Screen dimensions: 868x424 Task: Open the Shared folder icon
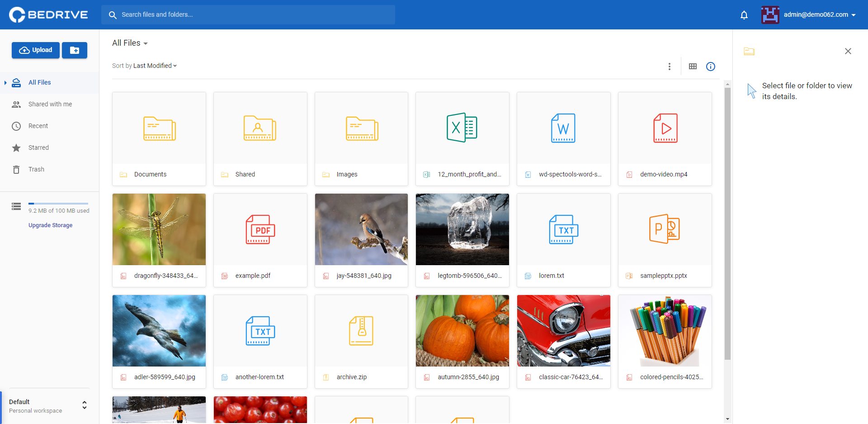coord(260,128)
